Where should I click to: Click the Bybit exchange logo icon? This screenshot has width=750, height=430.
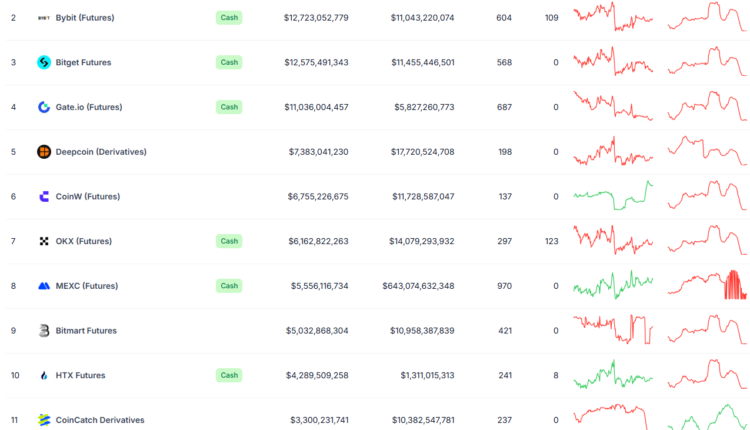pos(44,18)
